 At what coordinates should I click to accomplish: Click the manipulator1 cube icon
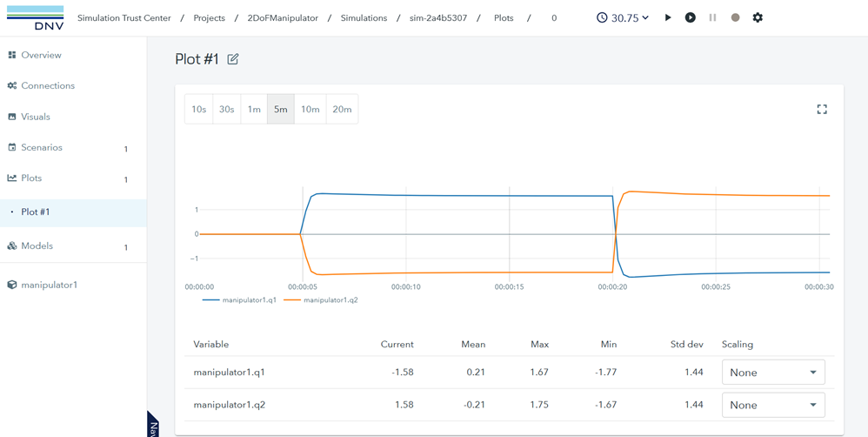click(11, 285)
